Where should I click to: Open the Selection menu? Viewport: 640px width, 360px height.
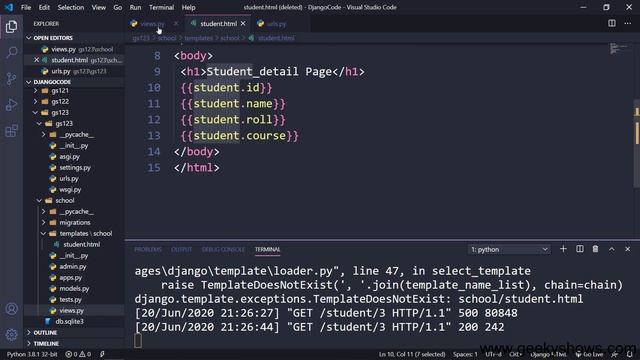coord(71,7)
